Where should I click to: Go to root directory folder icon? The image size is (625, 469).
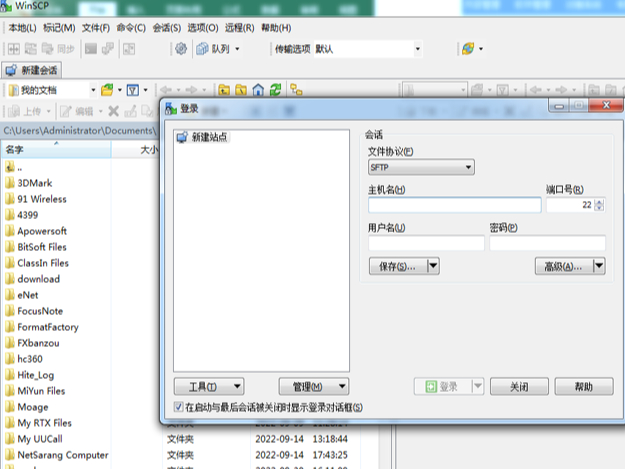[241, 90]
